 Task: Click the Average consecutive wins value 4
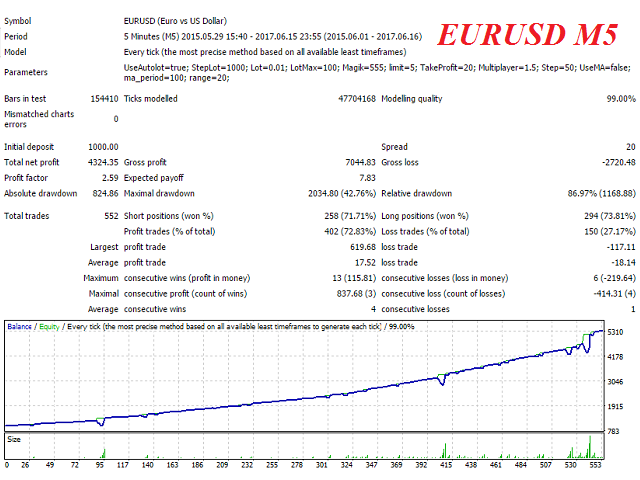[x=373, y=309]
